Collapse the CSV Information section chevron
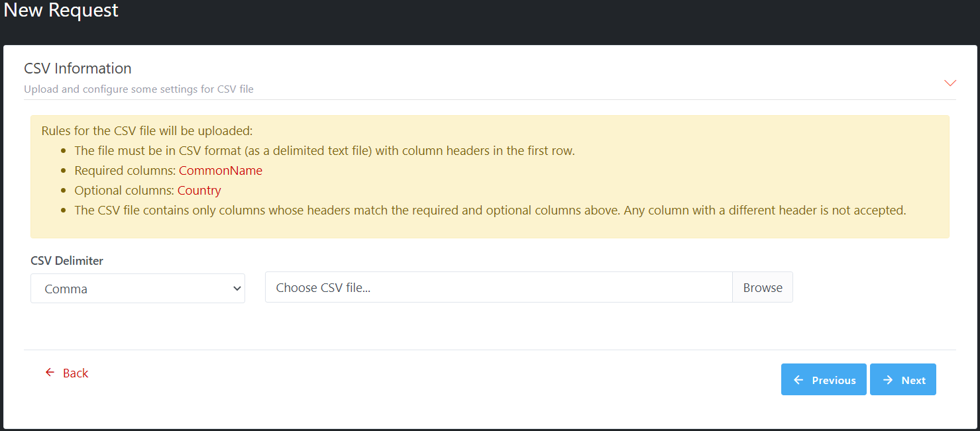This screenshot has height=431, width=980. point(950,83)
